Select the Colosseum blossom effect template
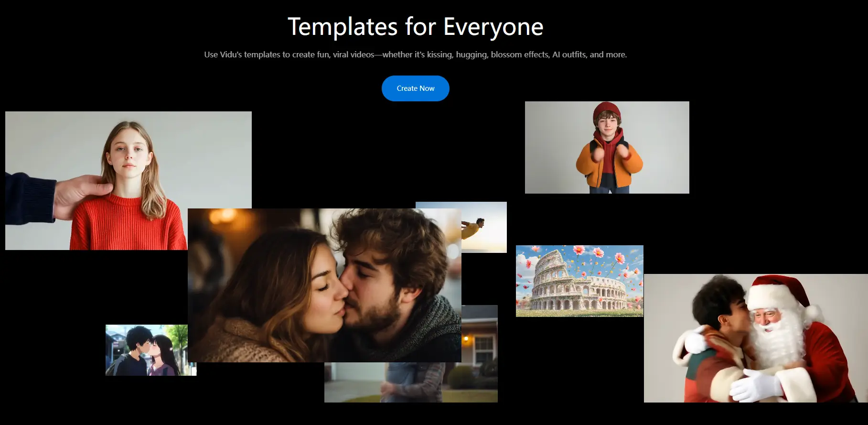Viewport: 868px width, 425px height. click(579, 281)
